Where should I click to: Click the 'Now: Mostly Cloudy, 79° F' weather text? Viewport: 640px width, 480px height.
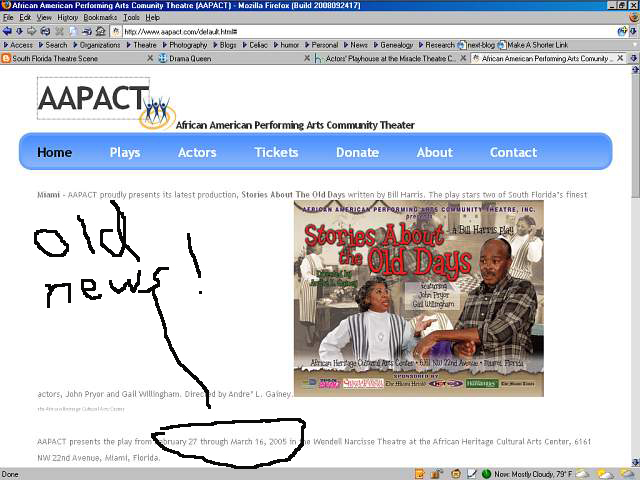click(x=533, y=474)
